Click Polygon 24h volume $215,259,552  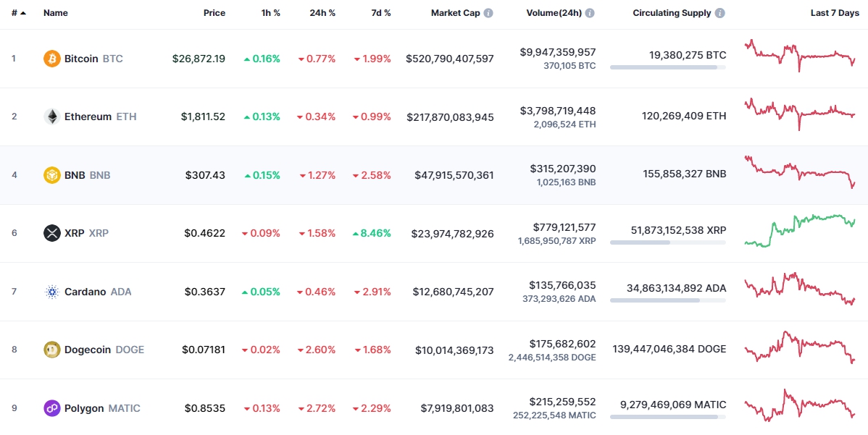[x=562, y=402]
